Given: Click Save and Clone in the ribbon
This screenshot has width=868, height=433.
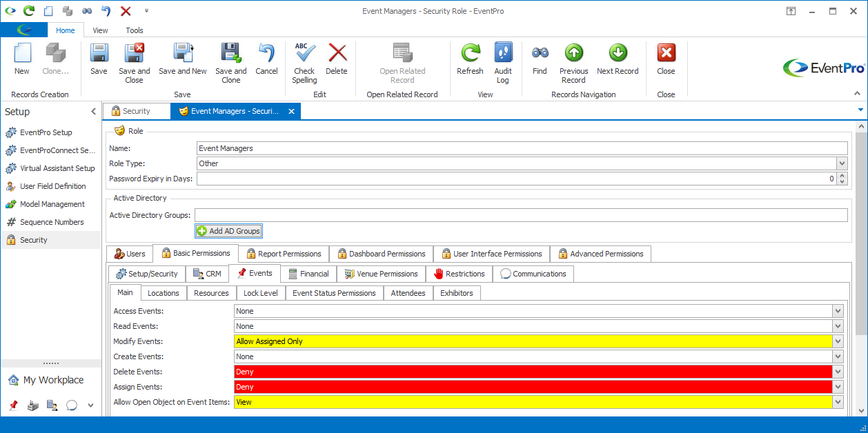Looking at the screenshot, I should pyautogui.click(x=230, y=63).
